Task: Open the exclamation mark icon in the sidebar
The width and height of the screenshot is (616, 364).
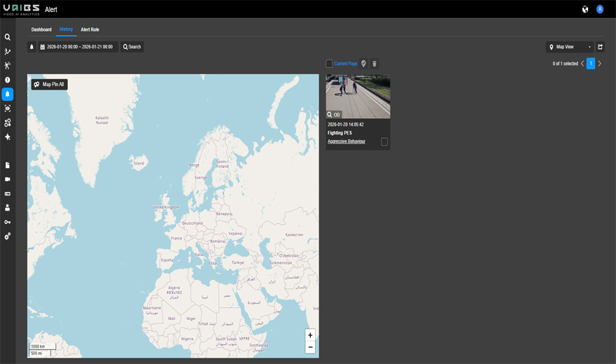Action: click(x=8, y=80)
